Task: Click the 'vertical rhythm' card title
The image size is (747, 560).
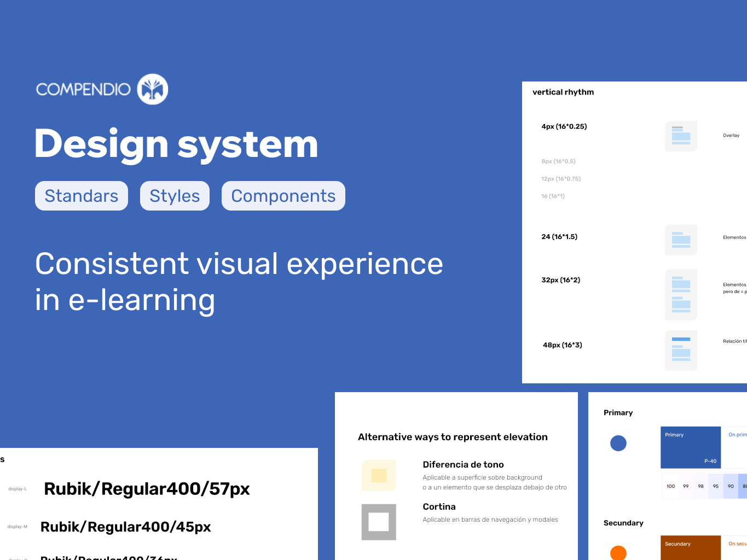Action: pos(563,92)
